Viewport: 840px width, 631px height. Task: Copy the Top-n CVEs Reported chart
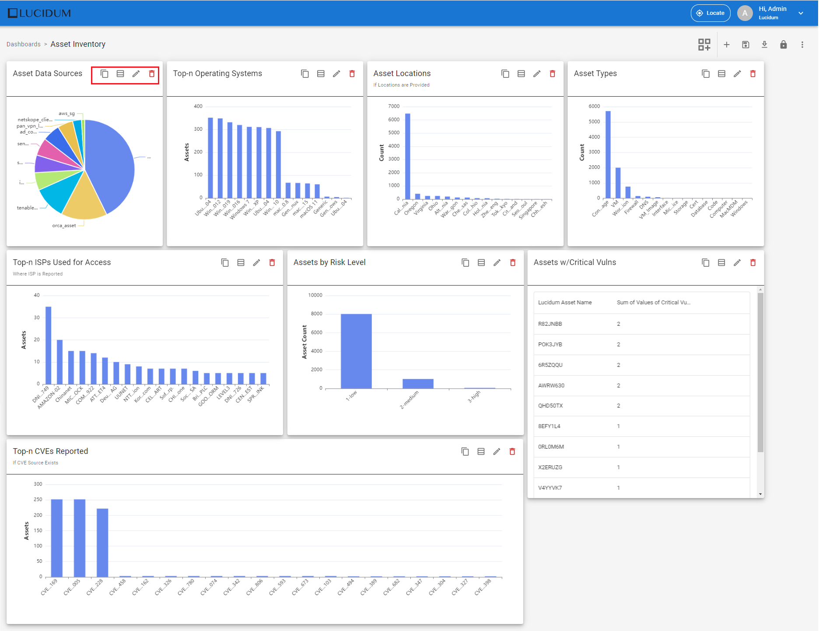click(465, 451)
